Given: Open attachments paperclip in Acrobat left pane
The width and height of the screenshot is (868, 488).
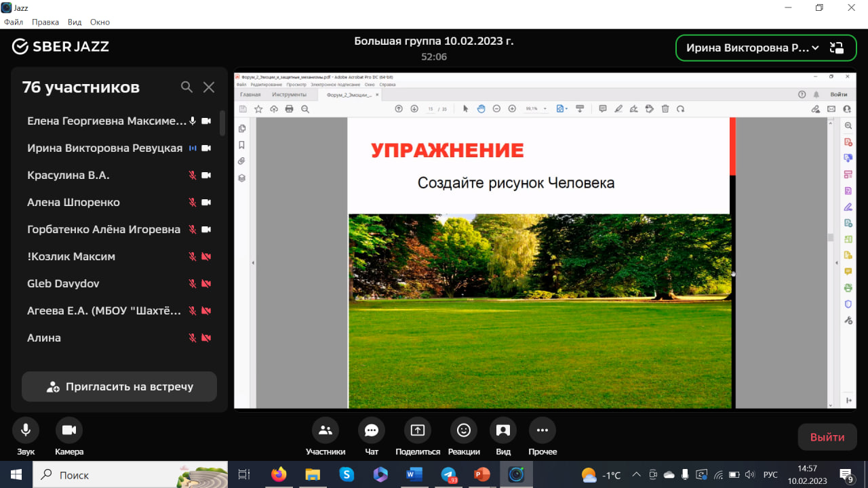Looking at the screenshot, I should coord(242,161).
